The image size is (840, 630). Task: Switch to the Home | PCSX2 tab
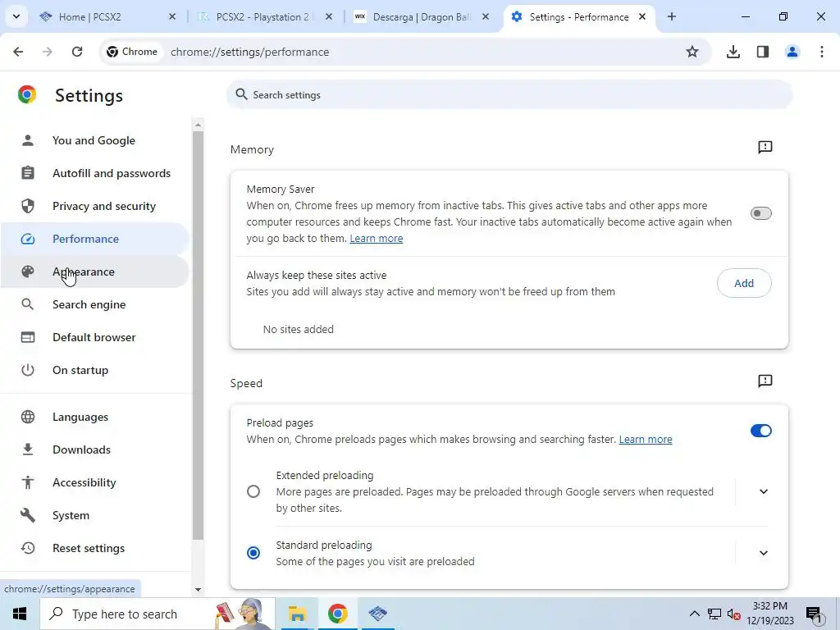pyautogui.click(x=107, y=16)
